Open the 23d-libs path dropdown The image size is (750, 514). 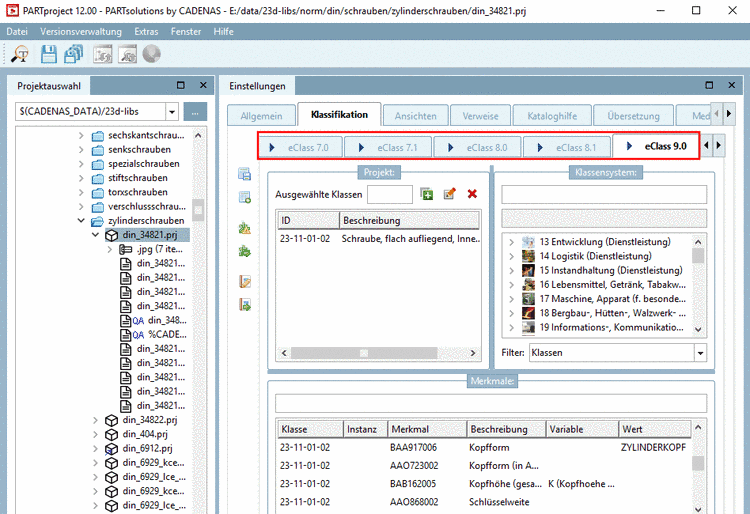172,112
